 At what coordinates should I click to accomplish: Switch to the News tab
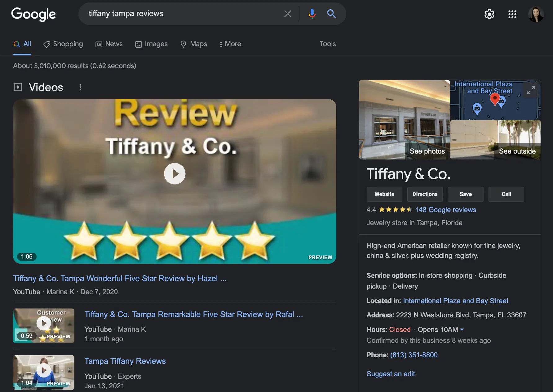[109, 44]
